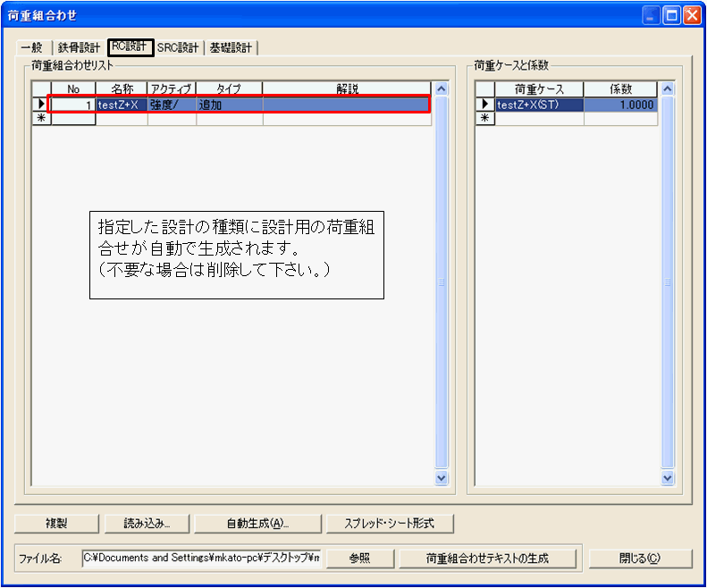Click row selector arrow for combination 1
Viewport: 707px width, 588px height.
tap(41, 105)
